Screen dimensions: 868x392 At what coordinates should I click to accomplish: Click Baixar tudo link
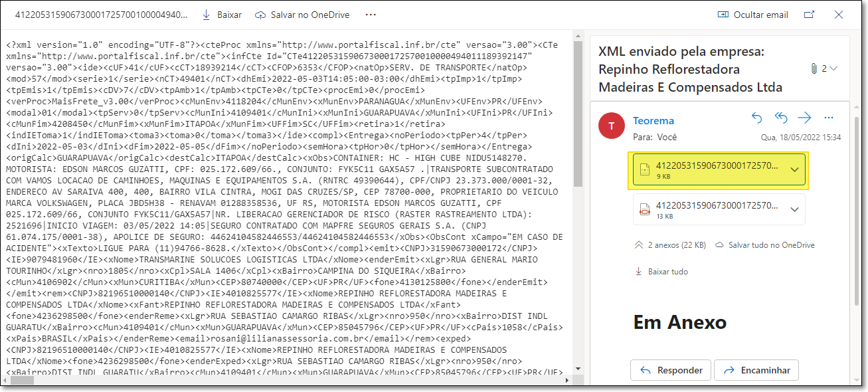coord(661,272)
